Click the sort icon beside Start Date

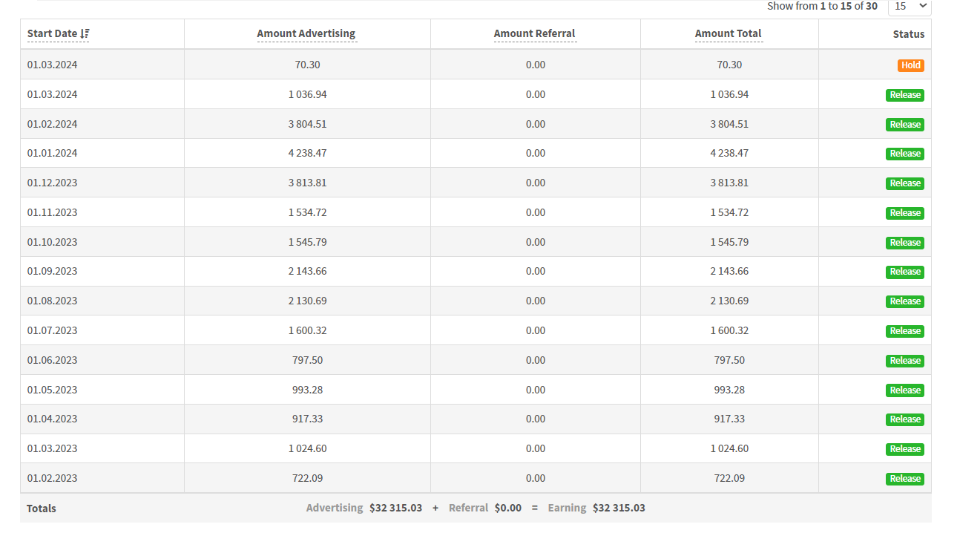coord(85,34)
